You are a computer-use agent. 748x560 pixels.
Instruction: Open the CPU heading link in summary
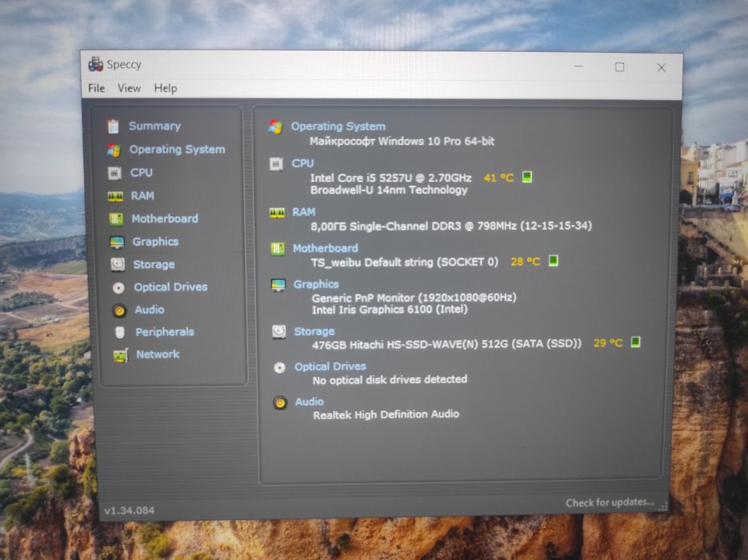pos(303,163)
